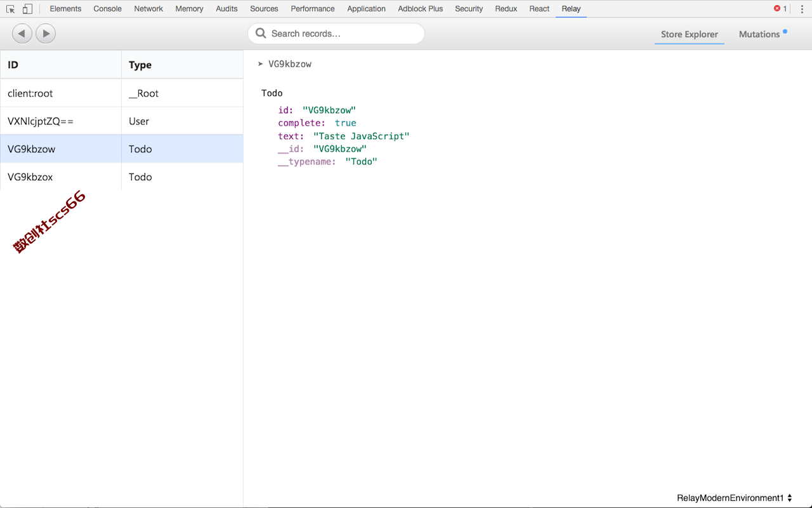The height and width of the screenshot is (508, 812).
Task: Go to the Audits tab
Action: click(226, 9)
